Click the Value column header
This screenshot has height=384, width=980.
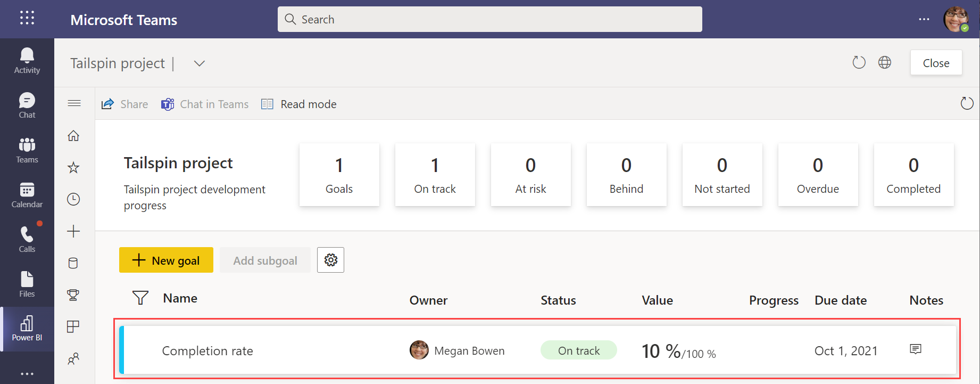(657, 300)
